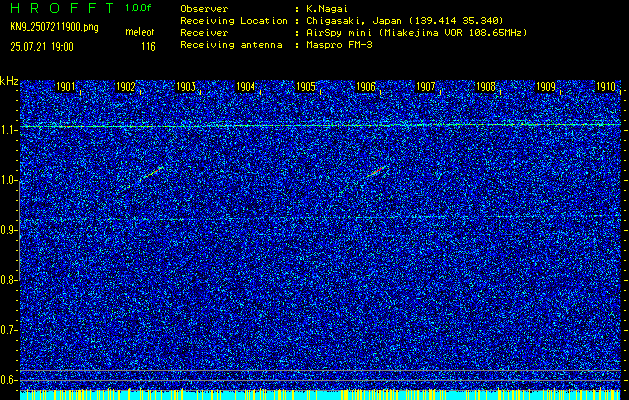Click the 1906 time marker
This screenshot has height=400, width=629.
coord(366,87)
